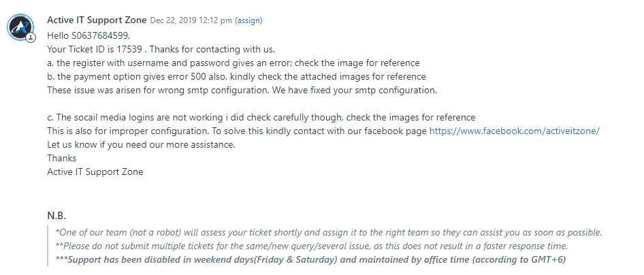Click the 'Thanks' sign-off line
This screenshot has height=275, width=644.
pyautogui.click(x=62, y=158)
